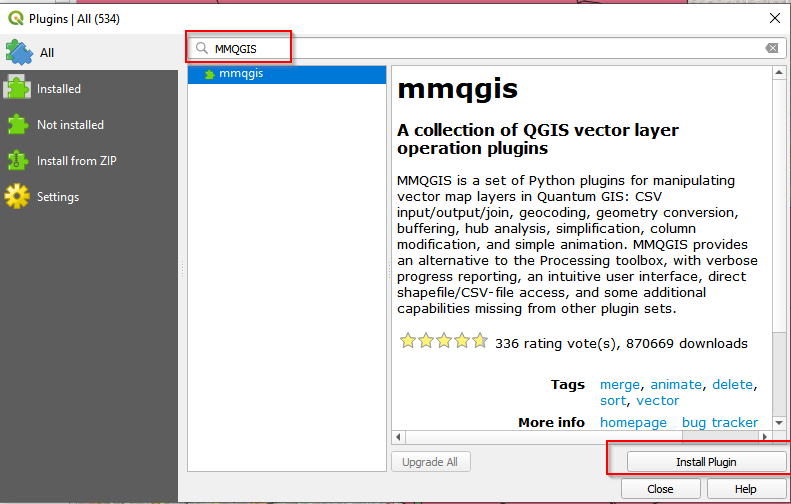
Task: Close the Plugins window via X
Action: (775, 18)
